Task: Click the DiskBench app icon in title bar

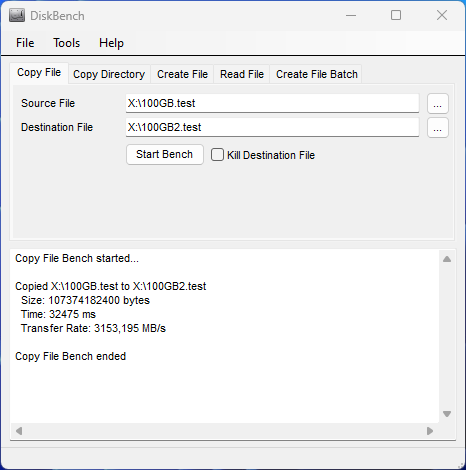Action: coord(17,16)
